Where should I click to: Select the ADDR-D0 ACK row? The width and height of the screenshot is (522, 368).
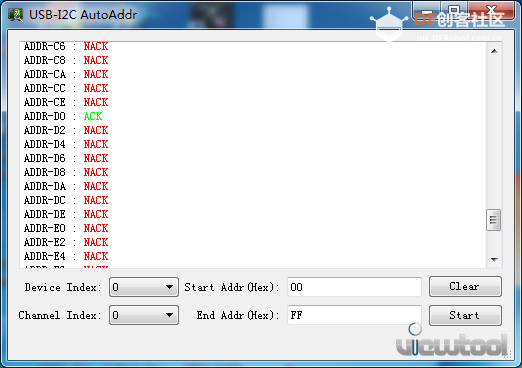63,116
